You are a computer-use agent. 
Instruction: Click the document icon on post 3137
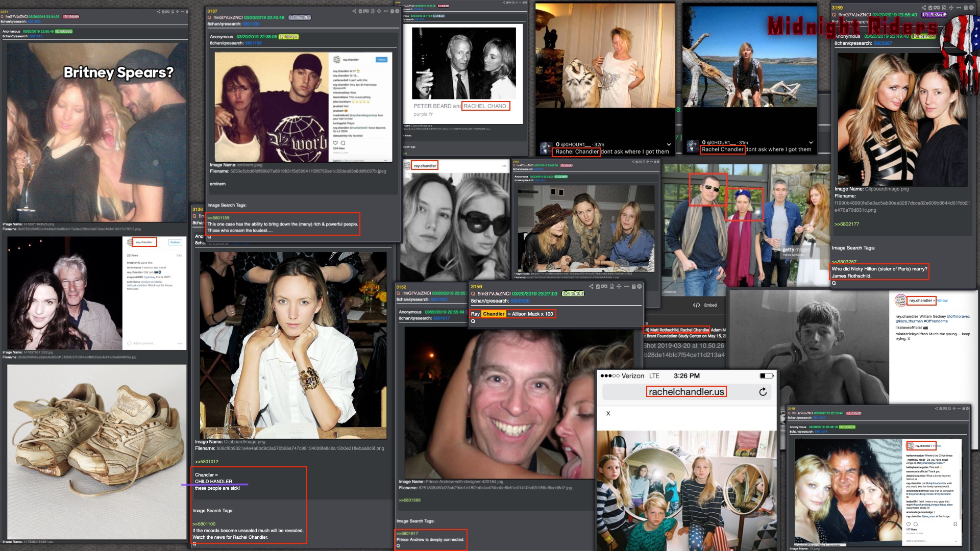[x=373, y=11]
